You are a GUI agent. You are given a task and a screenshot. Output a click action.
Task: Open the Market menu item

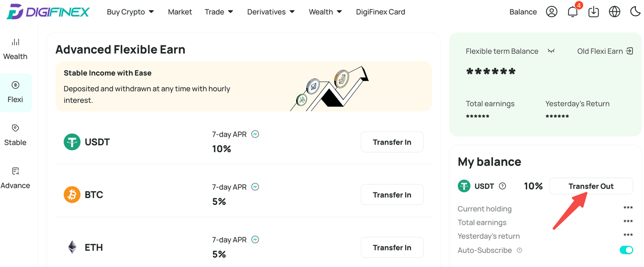(x=180, y=12)
